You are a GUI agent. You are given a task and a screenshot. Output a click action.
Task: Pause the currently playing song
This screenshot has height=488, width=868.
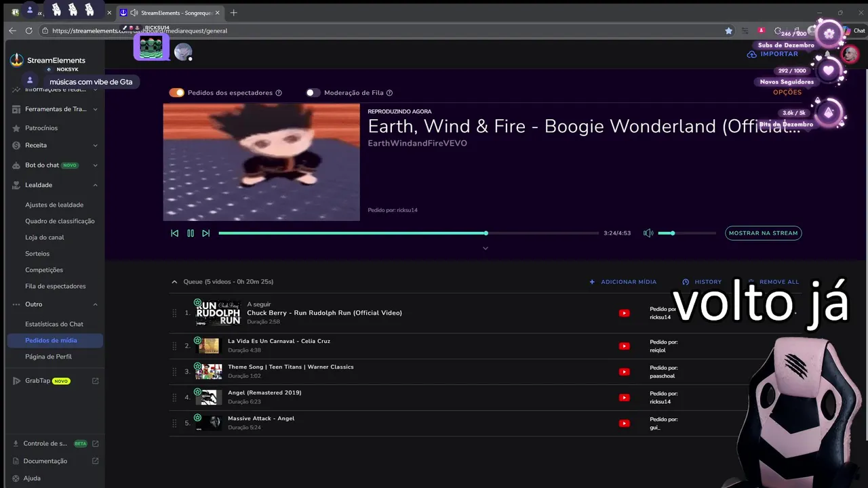point(191,233)
